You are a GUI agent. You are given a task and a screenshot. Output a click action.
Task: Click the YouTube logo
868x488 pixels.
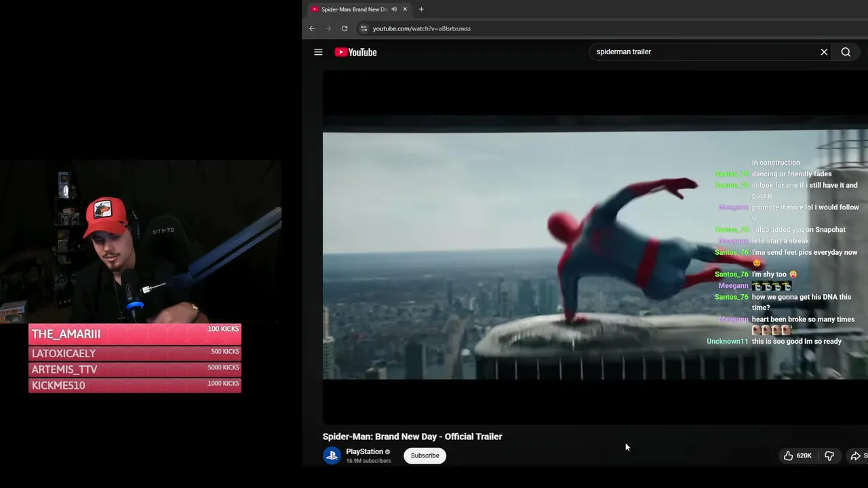(355, 52)
